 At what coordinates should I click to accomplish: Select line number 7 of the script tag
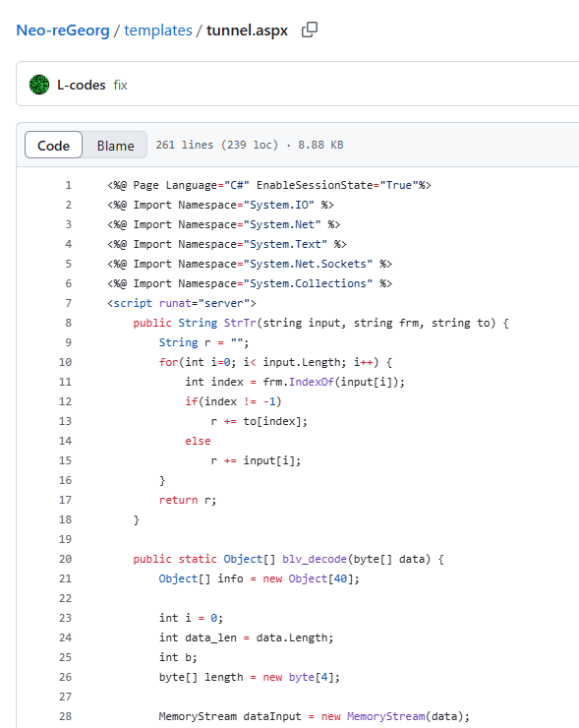coord(68,303)
